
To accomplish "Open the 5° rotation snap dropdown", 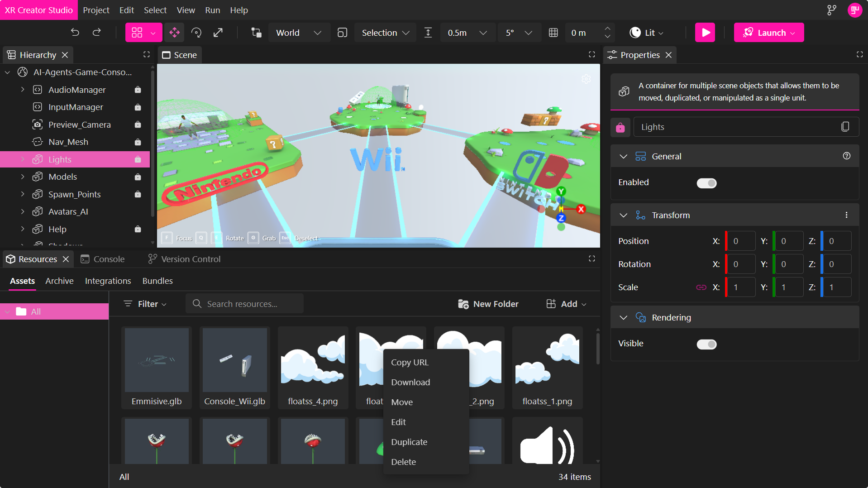I will point(519,33).
